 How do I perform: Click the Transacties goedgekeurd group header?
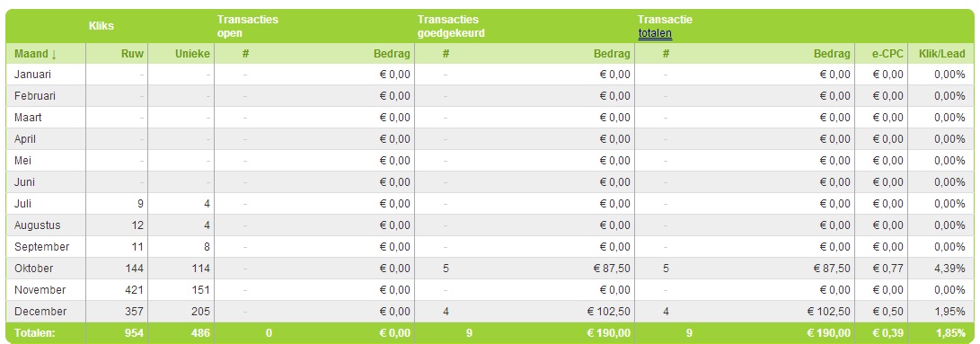pos(451,26)
